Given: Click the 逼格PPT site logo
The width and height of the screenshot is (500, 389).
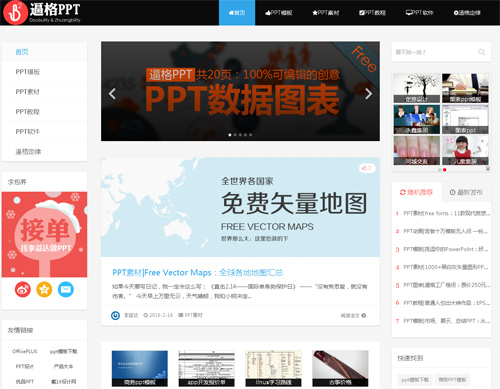Looking at the screenshot, I should pos(42,13).
